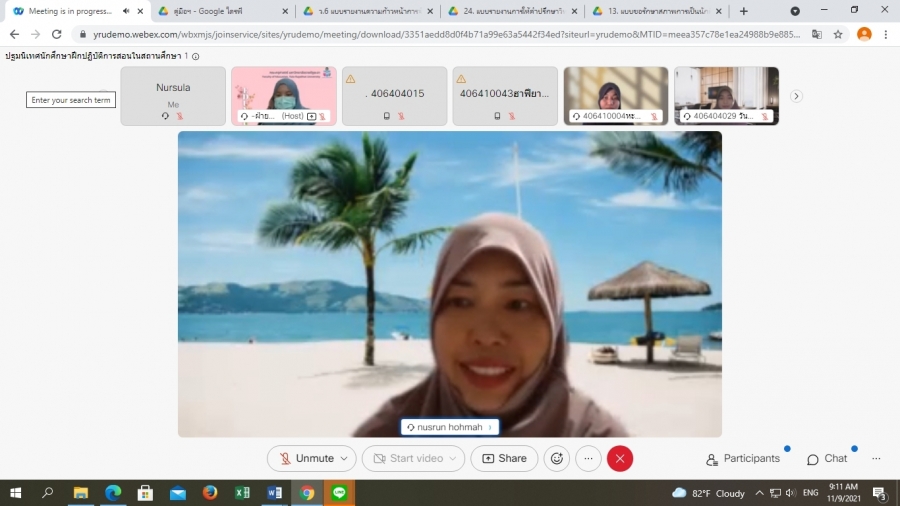Click the red leave meeting button

620,458
